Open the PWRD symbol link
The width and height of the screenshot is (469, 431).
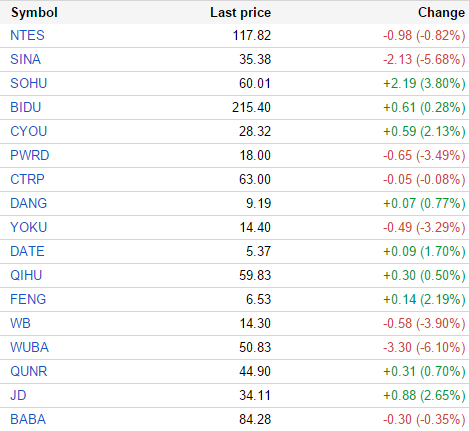tap(30, 155)
